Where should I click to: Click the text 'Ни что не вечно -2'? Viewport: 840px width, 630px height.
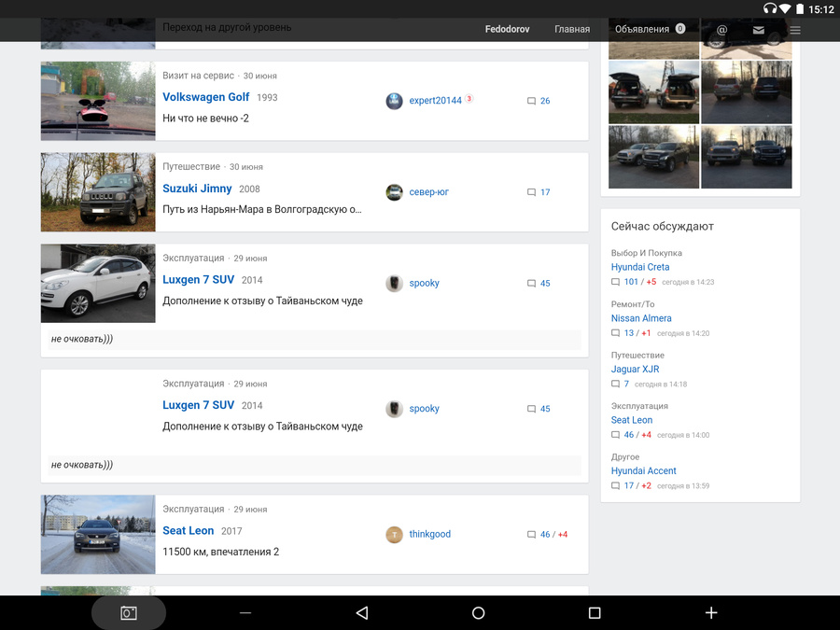click(x=205, y=119)
